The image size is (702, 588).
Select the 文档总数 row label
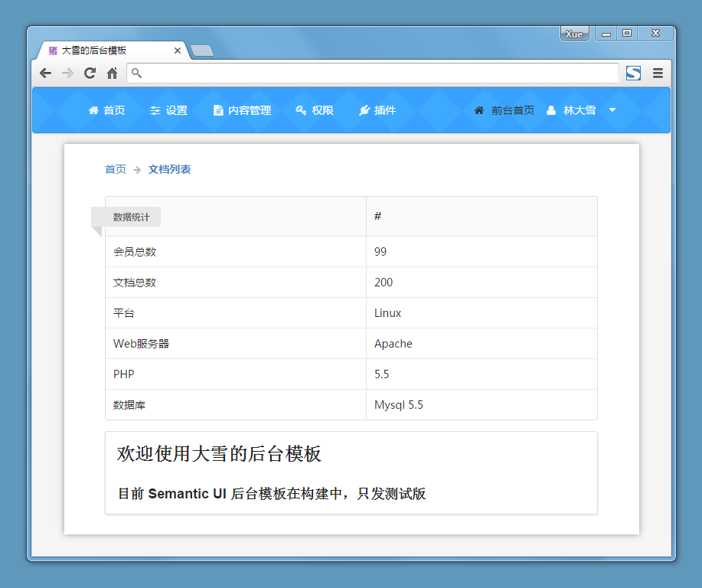135,283
